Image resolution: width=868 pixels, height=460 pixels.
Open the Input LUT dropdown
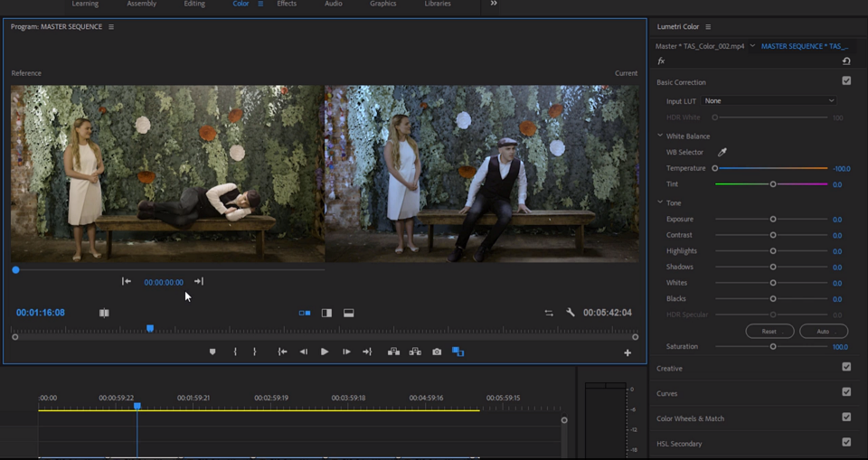[769, 101]
